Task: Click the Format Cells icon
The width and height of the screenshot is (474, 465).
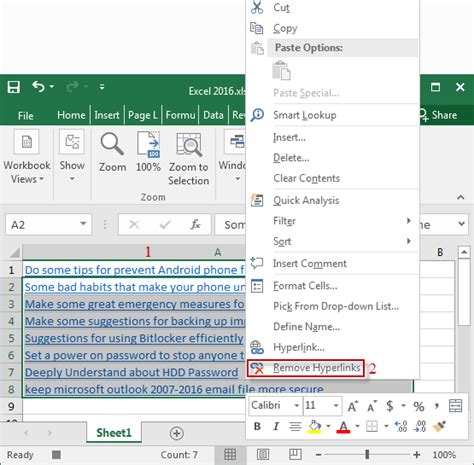Action: coord(257,286)
